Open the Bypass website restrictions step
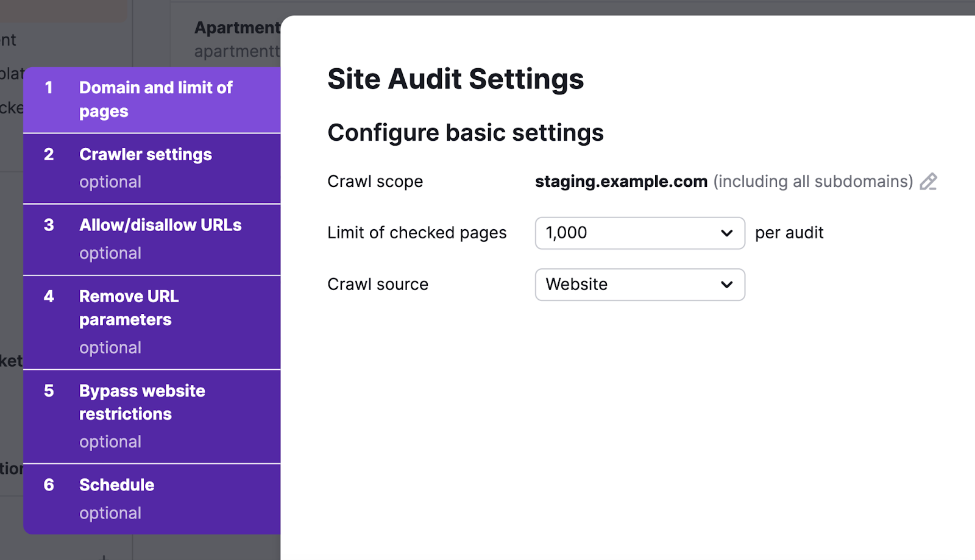This screenshot has height=560, width=975. (142, 402)
